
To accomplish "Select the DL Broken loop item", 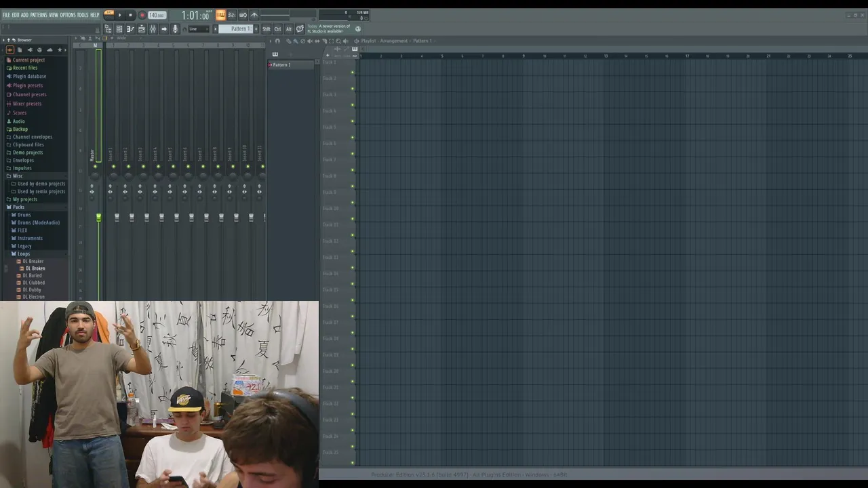I will tap(35, 268).
